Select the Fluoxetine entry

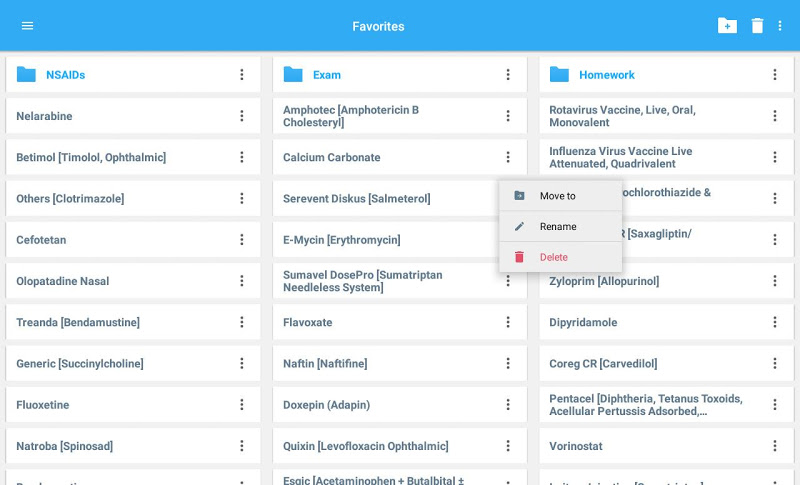[133, 405]
